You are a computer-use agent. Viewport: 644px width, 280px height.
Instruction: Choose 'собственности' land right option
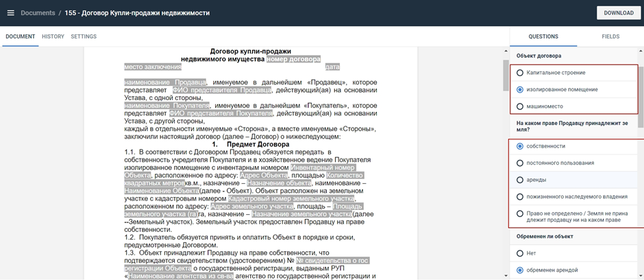pyautogui.click(x=520, y=146)
